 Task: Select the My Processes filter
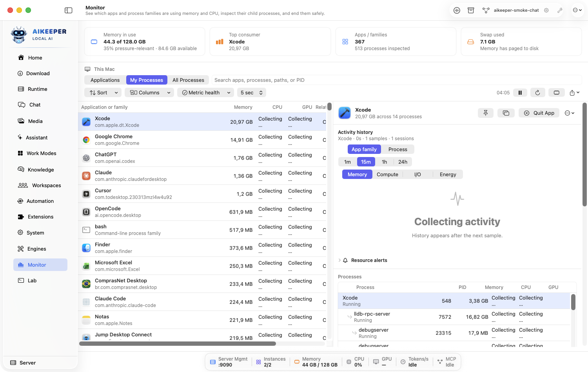pyautogui.click(x=147, y=80)
